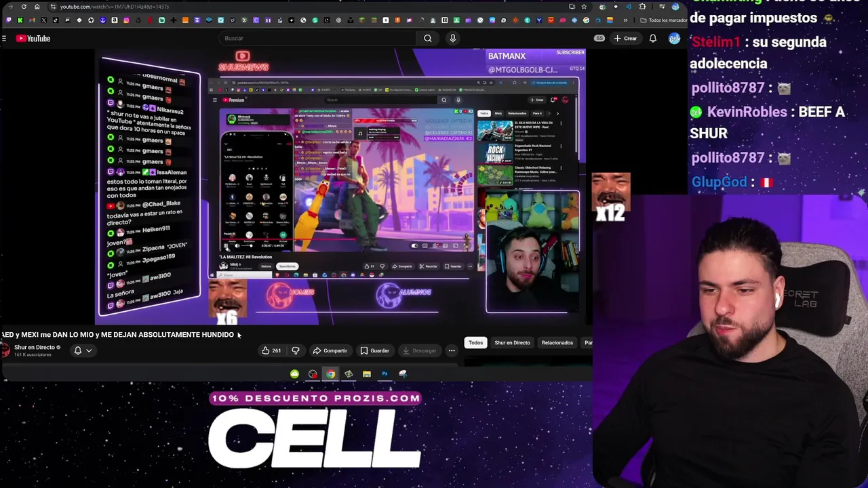Focus the Buscar search field
Viewport: 868px width, 488px height.
[x=319, y=39]
